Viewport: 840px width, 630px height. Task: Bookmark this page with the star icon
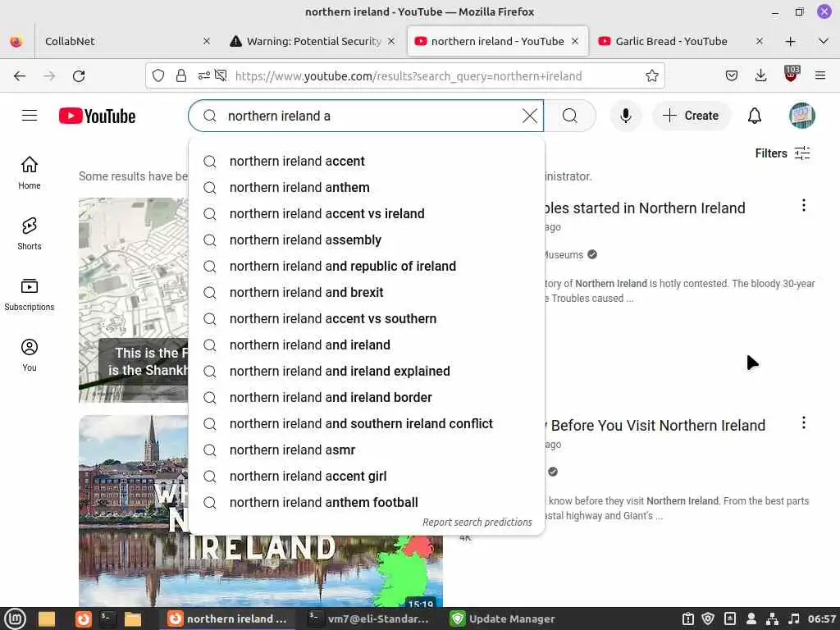coord(651,76)
